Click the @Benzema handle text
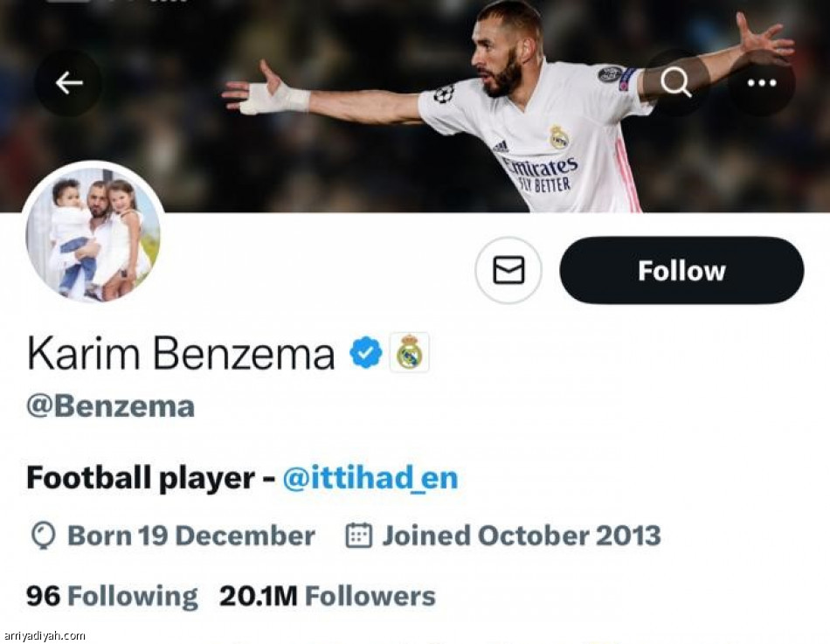Image resolution: width=830 pixels, height=644 pixels. point(110,406)
